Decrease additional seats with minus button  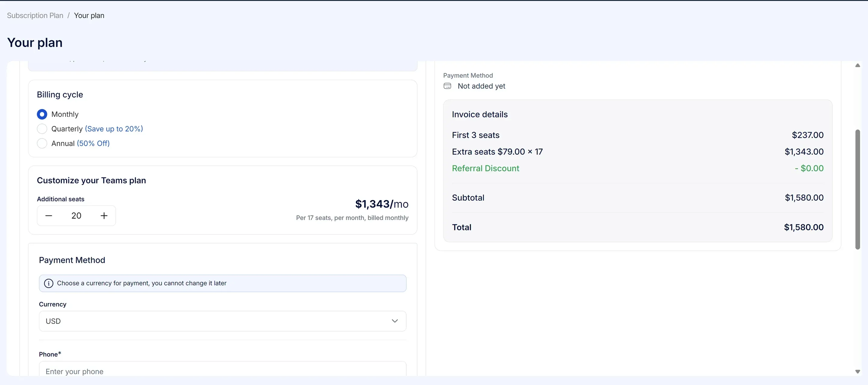pos(49,216)
